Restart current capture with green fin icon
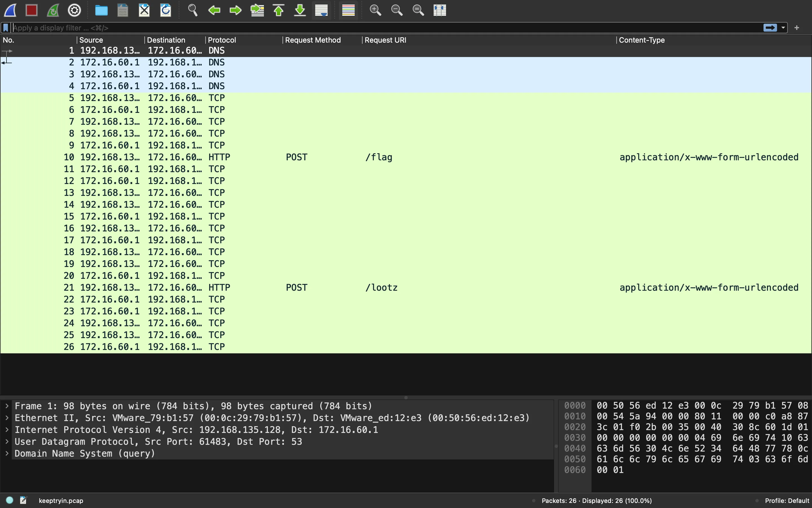Screen dimensions: 812x508 coord(53,10)
